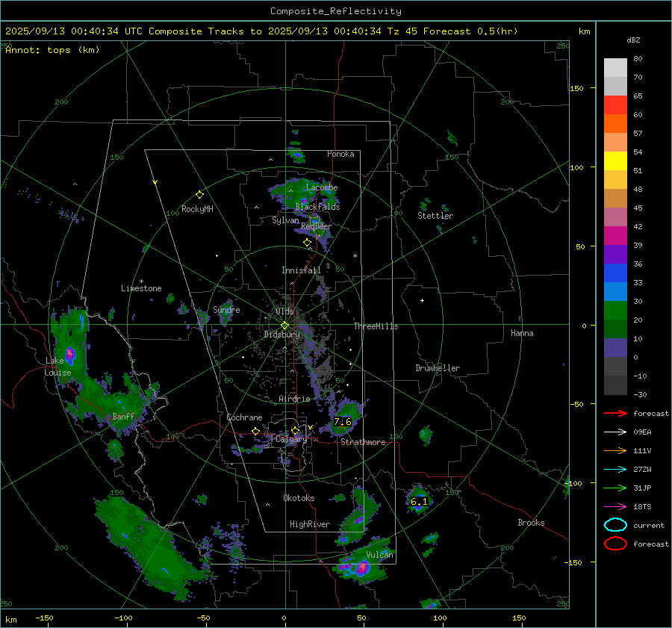Viewport: 672px width, 628px height.
Task: Click the 'Annot: tops (km)' annotation text
Action: pos(52,50)
